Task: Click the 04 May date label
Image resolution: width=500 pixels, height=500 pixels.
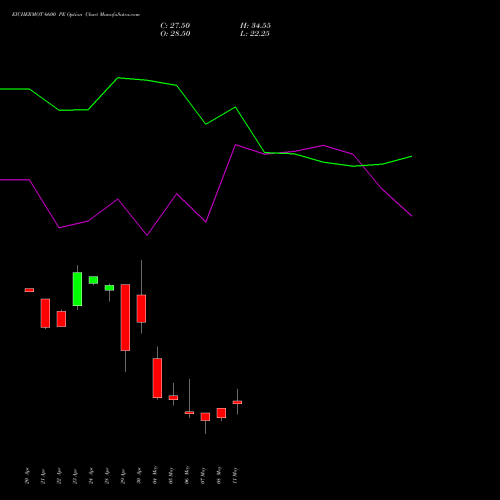Action: coord(155,475)
